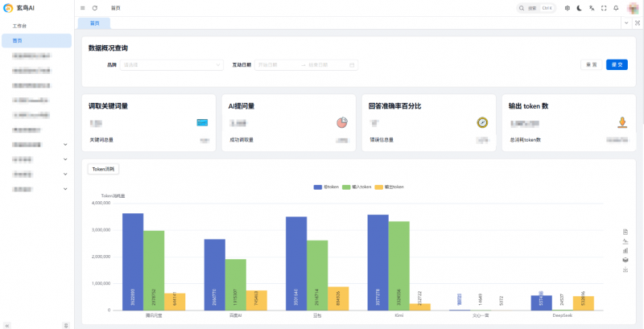Click the search box with Ctrl K
Viewport: 644px width, 329px height.
point(537,8)
